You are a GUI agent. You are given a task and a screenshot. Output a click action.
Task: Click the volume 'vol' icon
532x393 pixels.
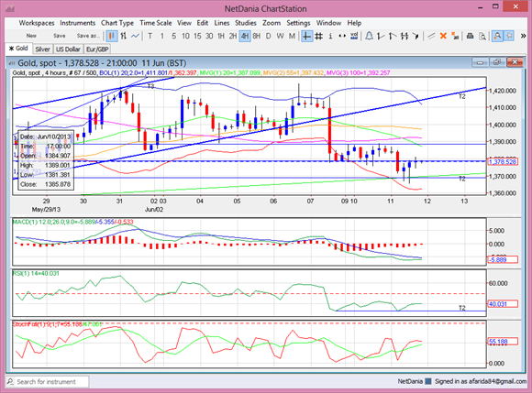354,36
